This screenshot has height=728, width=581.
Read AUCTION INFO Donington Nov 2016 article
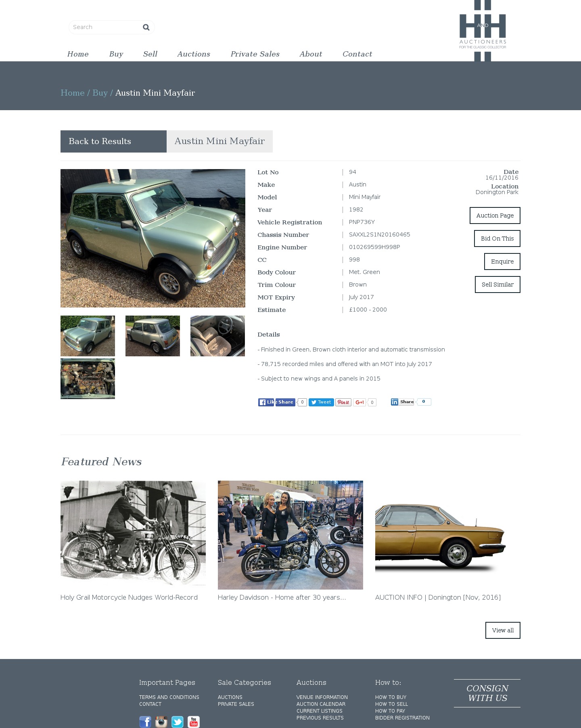[438, 597]
